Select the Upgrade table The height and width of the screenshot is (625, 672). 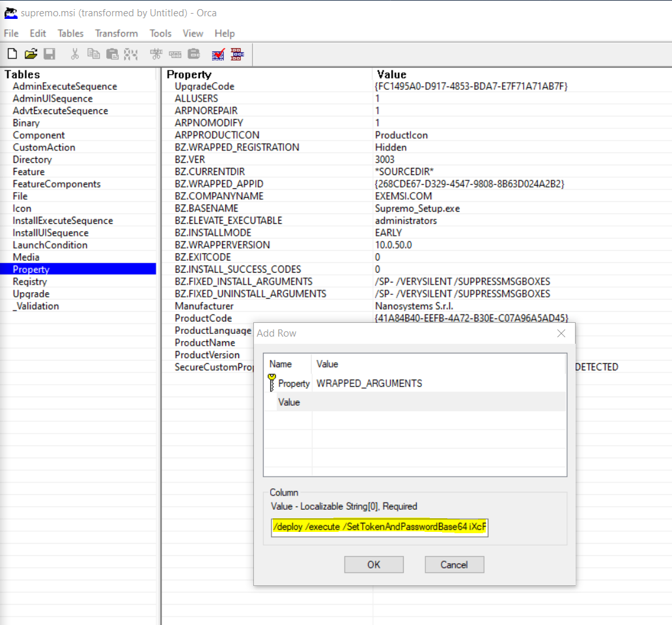[x=31, y=294]
